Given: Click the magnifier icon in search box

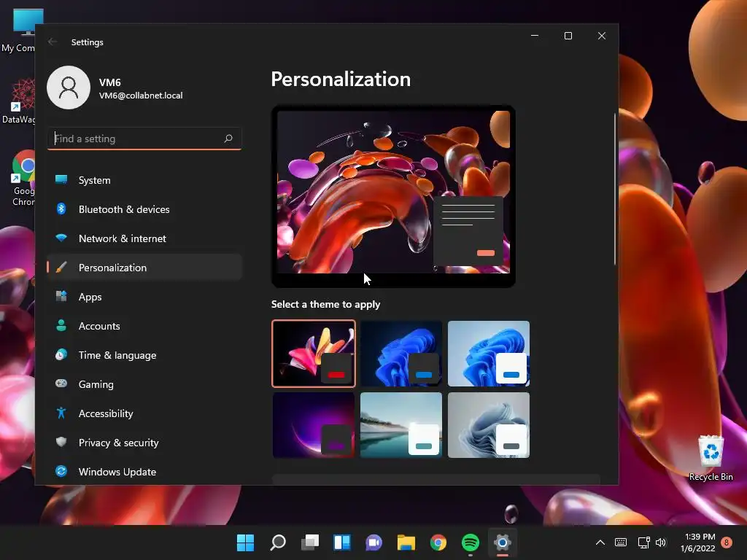Looking at the screenshot, I should (x=228, y=139).
